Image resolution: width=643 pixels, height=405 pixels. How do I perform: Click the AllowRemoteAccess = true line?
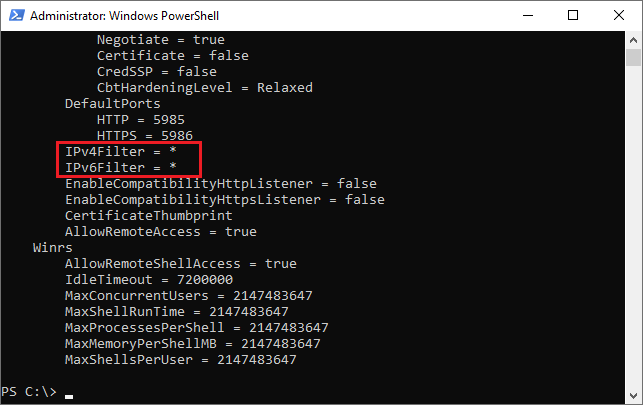161,232
